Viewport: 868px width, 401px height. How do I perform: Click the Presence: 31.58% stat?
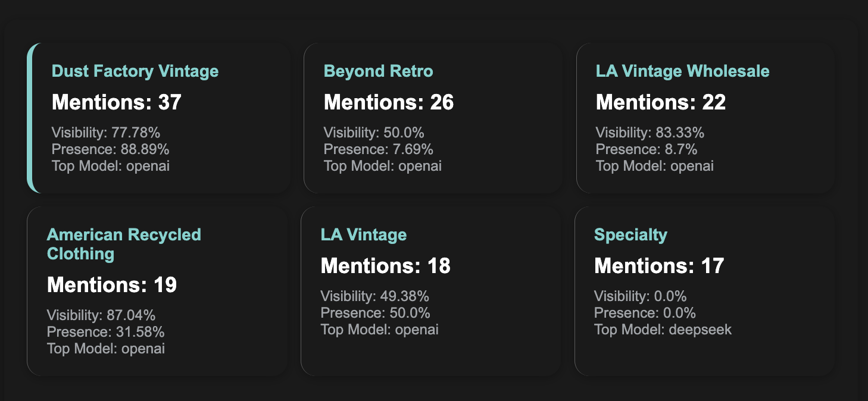point(106,332)
